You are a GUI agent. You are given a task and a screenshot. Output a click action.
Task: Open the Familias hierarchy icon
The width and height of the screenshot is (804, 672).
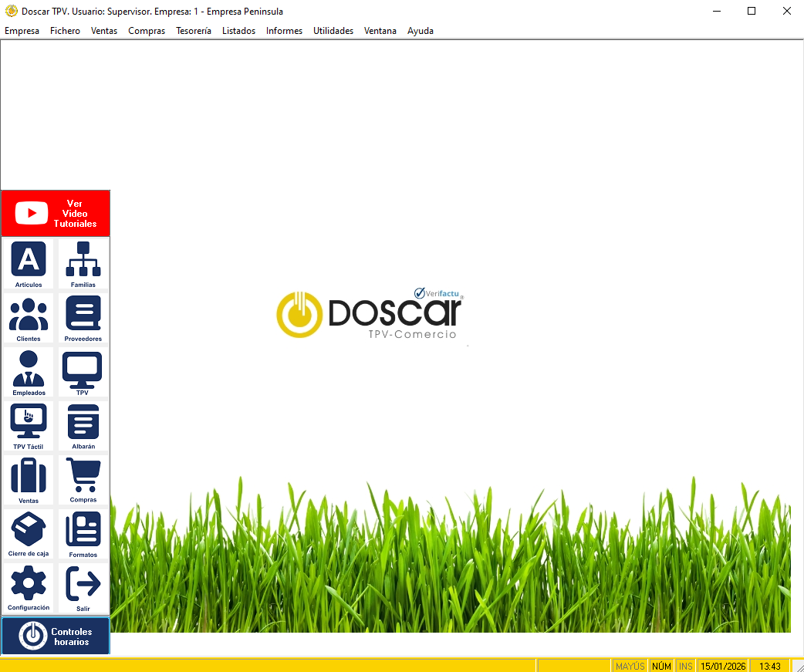pyautogui.click(x=83, y=260)
